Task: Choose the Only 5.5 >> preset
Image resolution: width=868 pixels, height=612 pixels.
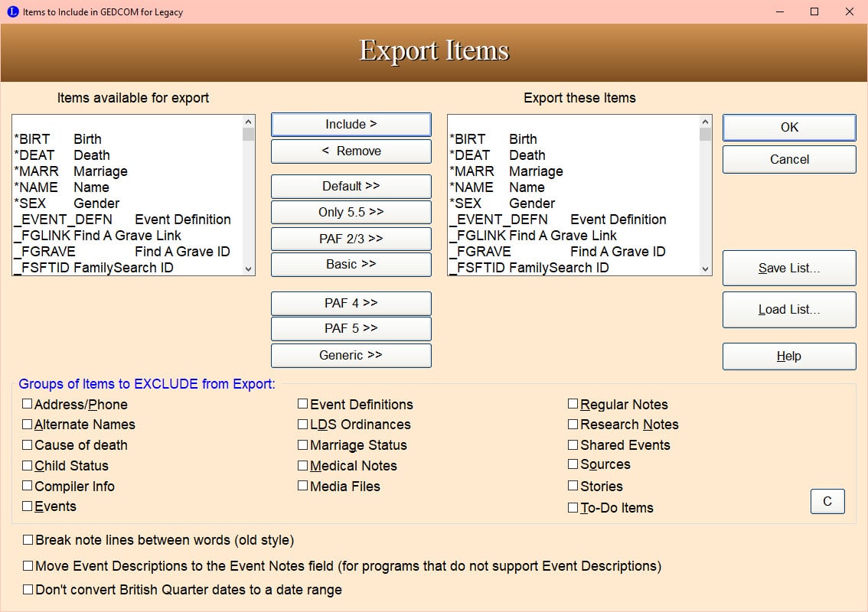Action: [351, 213]
